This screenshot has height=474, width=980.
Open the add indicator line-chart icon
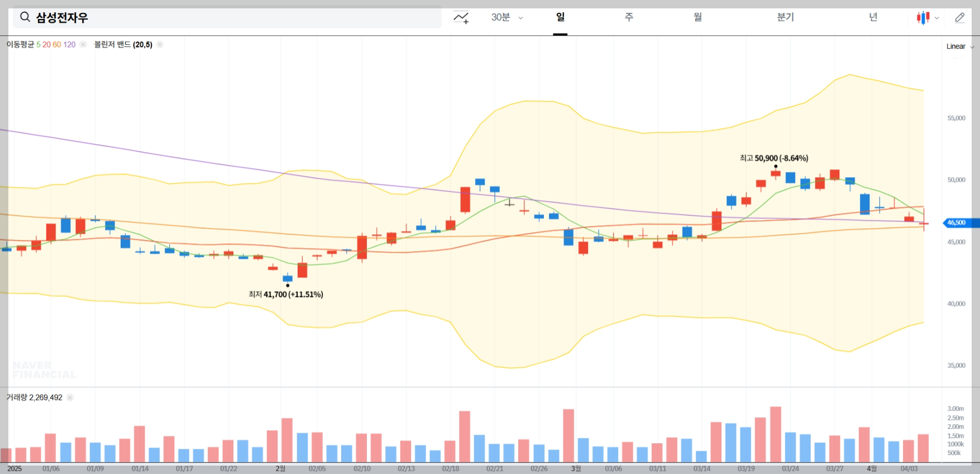tap(461, 18)
